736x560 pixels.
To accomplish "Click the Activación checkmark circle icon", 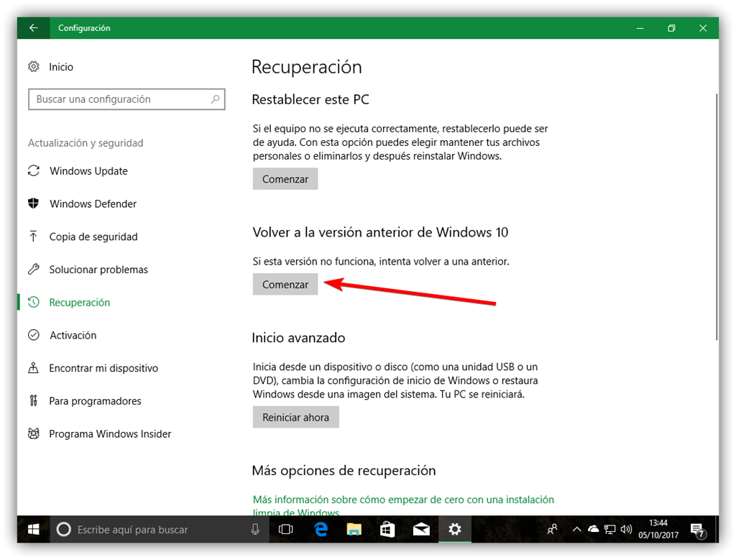I will pos(33,335).
